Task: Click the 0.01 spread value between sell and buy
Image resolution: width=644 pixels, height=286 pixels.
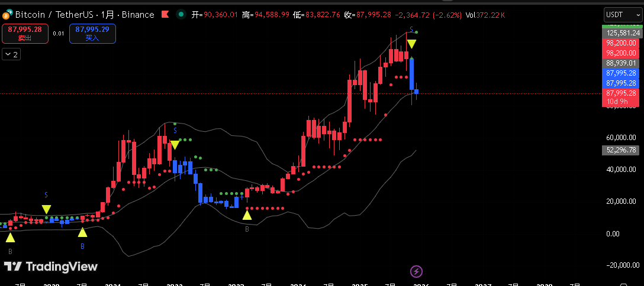Action: point(59,34)
